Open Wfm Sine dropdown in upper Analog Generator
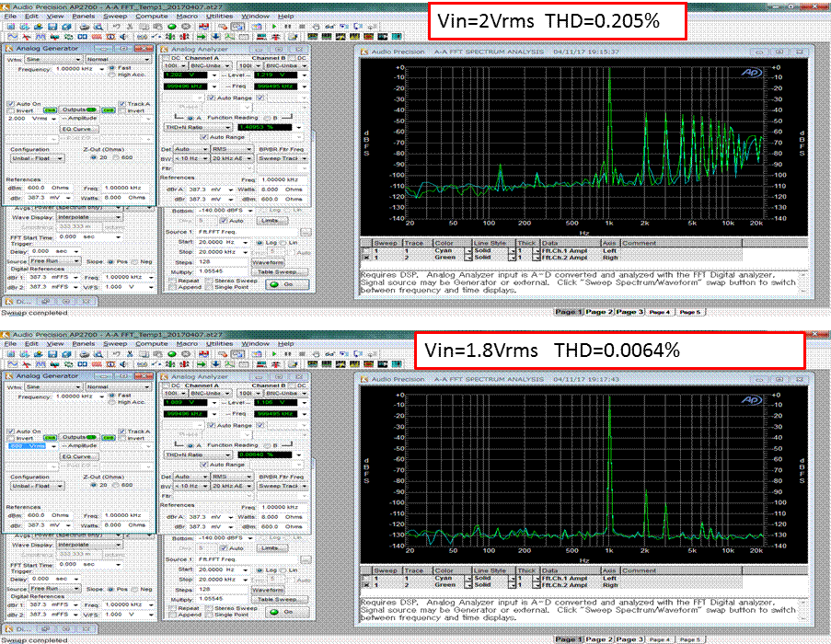 point(53,59)
